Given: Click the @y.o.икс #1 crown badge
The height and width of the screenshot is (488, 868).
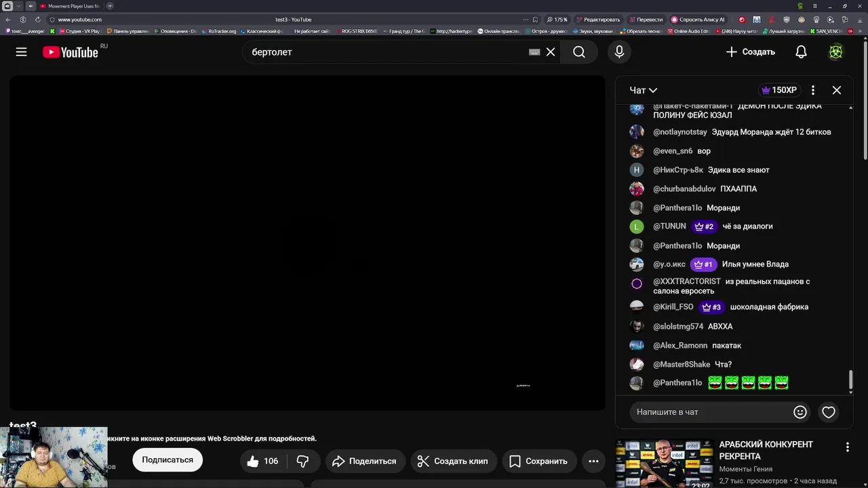Looking at the screenshot, I should tap(703, 264).
